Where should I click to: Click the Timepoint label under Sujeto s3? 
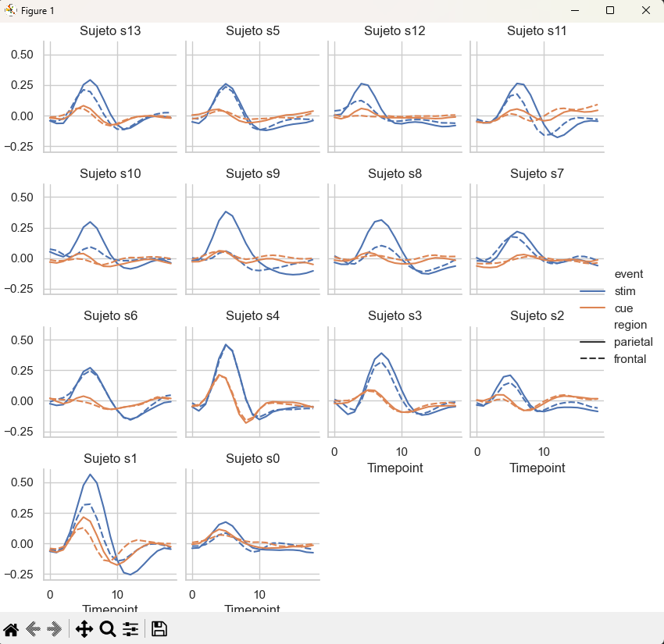point(394,468)
